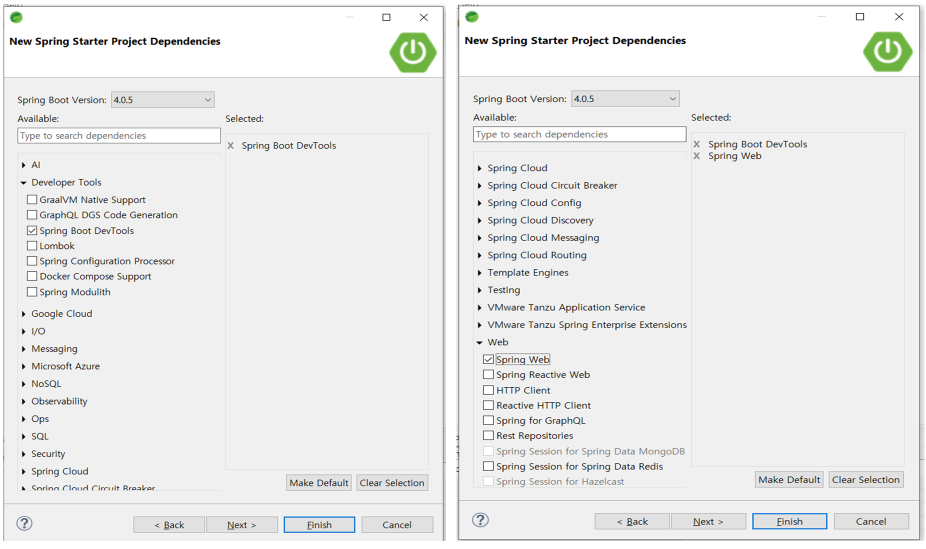Expand Spring Cloud in the left dialog
926x549 pixels.
click(x=24, y=471)
